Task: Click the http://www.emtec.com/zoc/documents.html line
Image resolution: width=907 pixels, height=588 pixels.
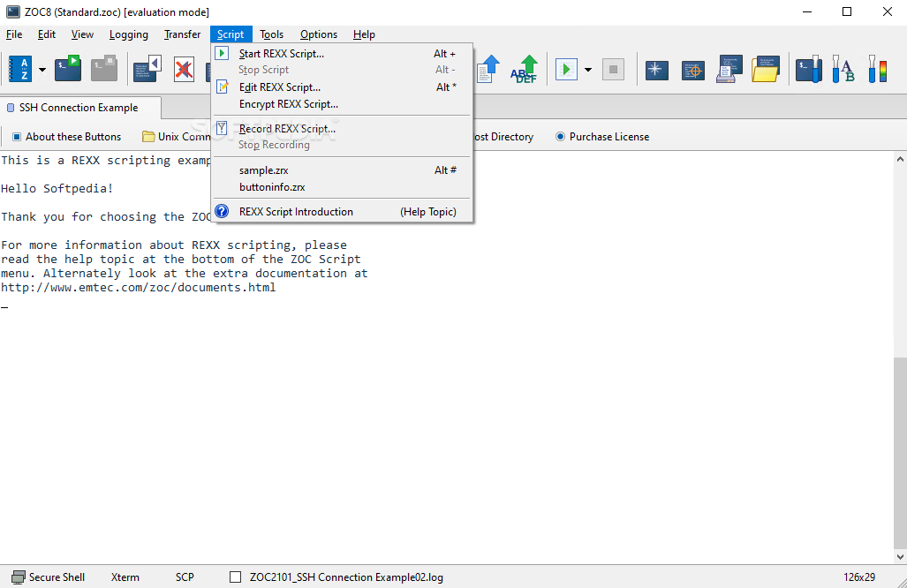Action: (x=139, y=287)
